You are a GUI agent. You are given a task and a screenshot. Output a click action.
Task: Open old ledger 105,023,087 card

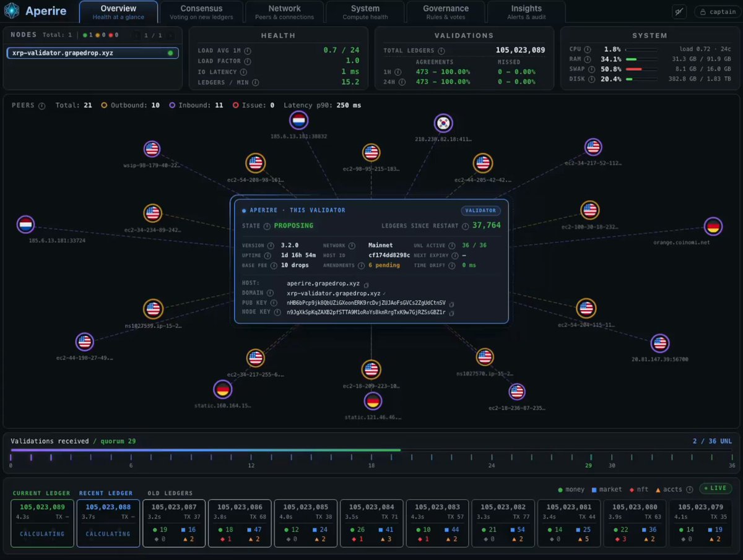click(173, 523)
